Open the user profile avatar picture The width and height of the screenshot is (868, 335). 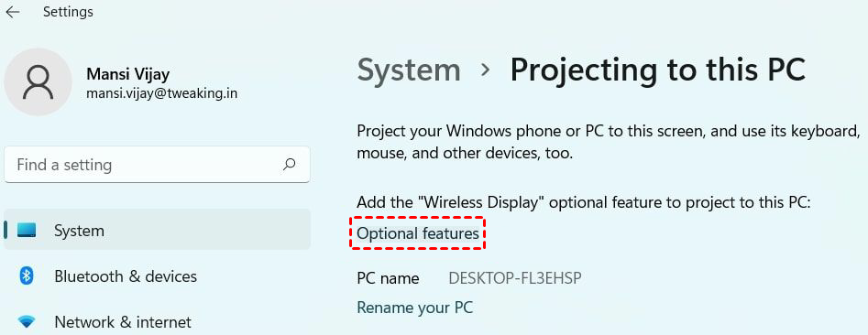38,81
